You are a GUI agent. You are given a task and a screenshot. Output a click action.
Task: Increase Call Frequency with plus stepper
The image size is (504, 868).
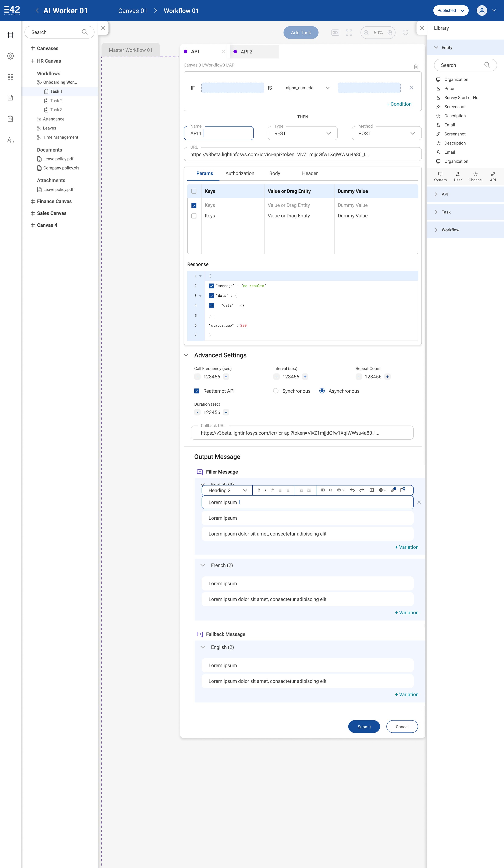(226, 377)
